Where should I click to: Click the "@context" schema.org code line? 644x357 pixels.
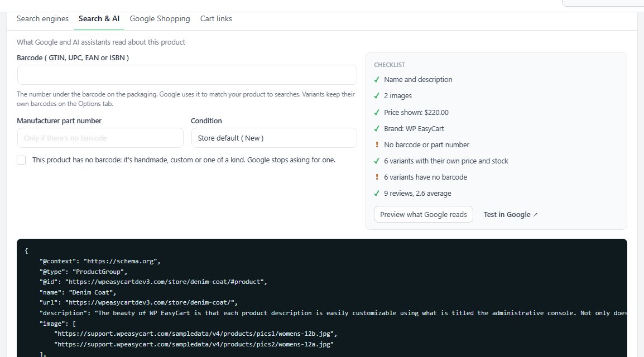point(100,261)
